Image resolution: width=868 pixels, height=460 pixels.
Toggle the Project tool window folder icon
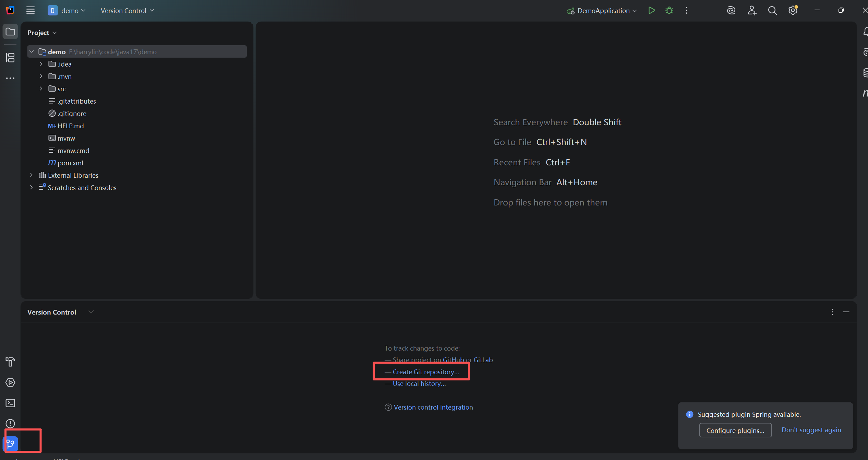[x=10, y=32]
